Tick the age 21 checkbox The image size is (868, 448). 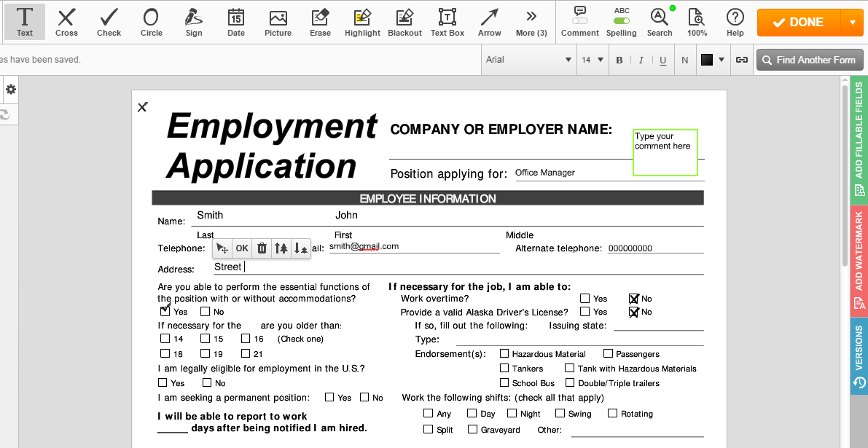pyautogui.click(x=245, y=353)
